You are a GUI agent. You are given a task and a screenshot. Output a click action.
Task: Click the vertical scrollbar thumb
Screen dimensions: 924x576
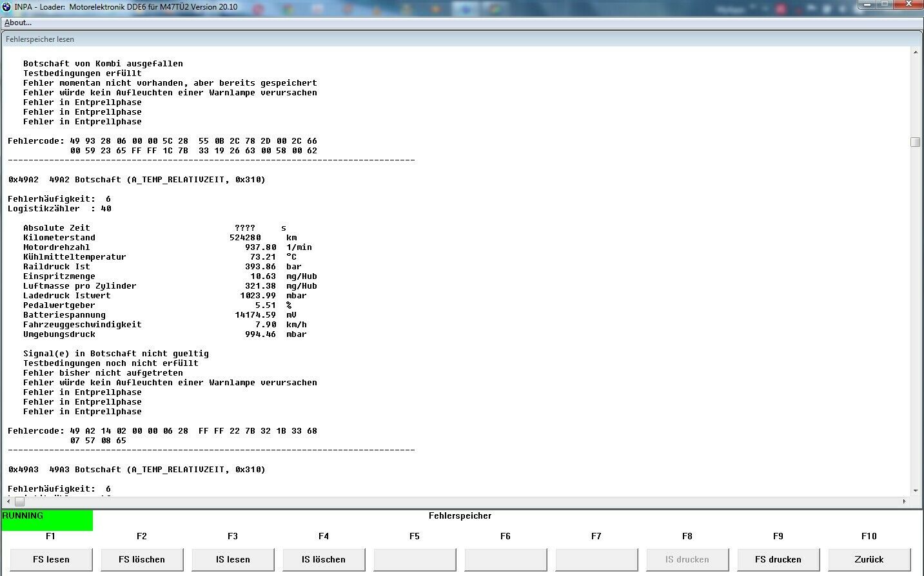(915, 142)
